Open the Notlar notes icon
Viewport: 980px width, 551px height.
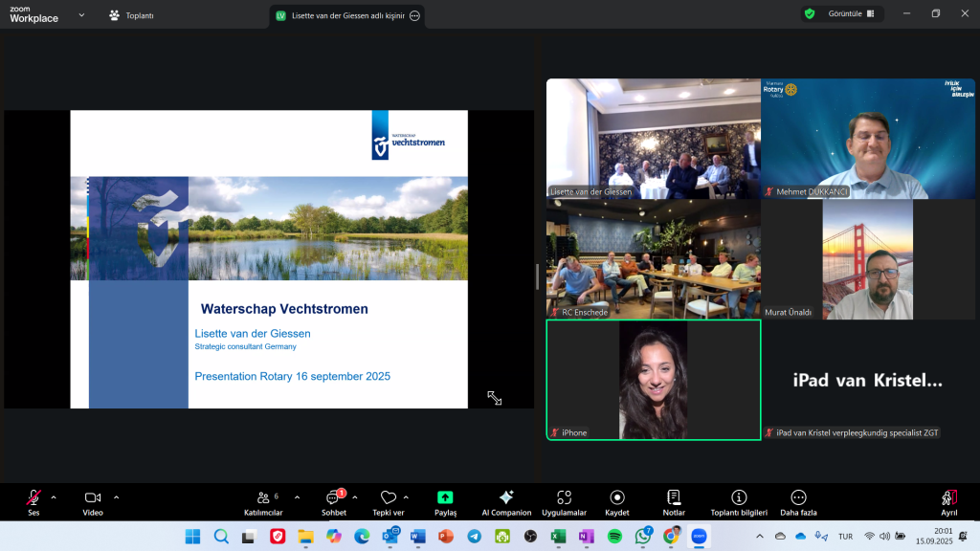(674, 497)
